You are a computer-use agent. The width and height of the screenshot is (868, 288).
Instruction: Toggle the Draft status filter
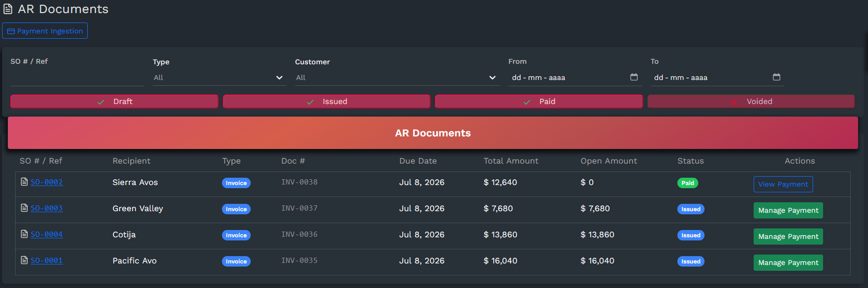(114, 101)
